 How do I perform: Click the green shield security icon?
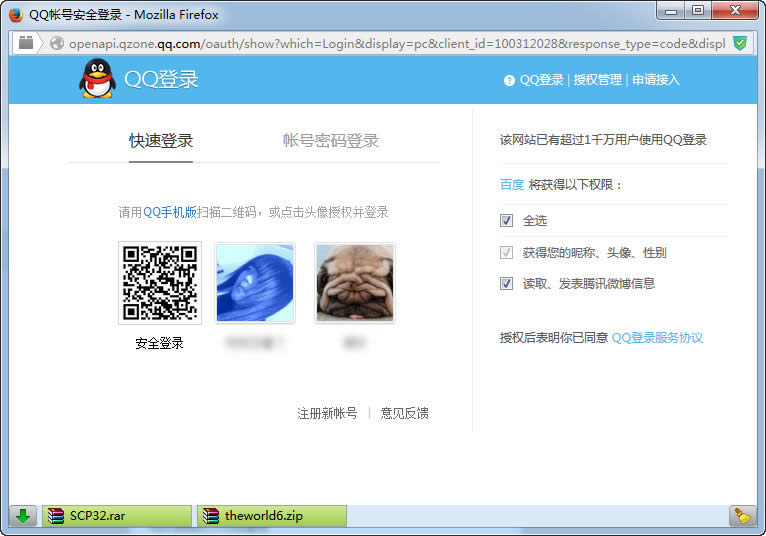click(740, 43)
